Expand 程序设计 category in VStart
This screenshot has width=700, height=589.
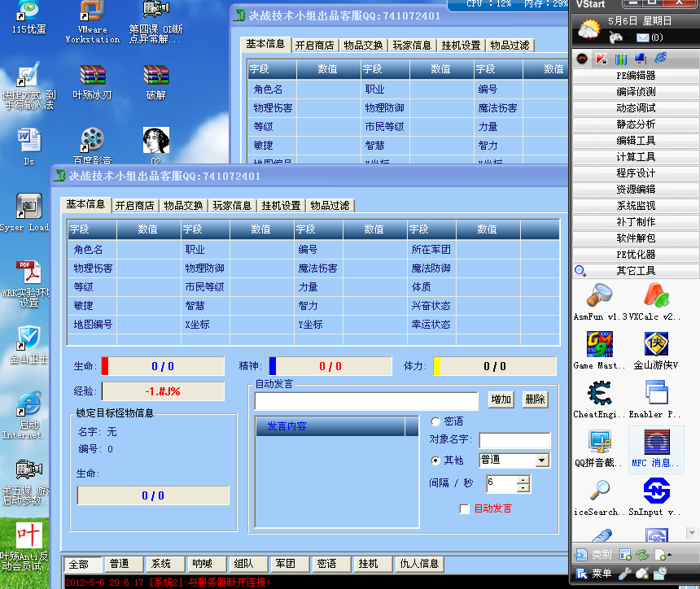click(x=635, y=173)
